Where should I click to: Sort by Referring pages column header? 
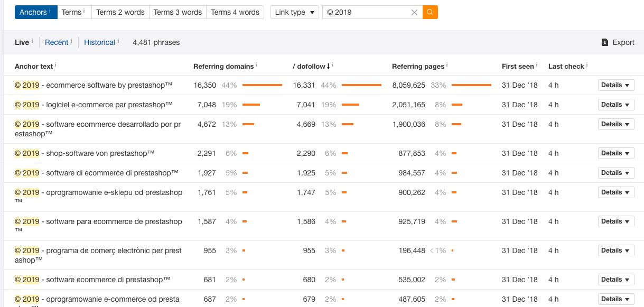(x=418, y=66)
